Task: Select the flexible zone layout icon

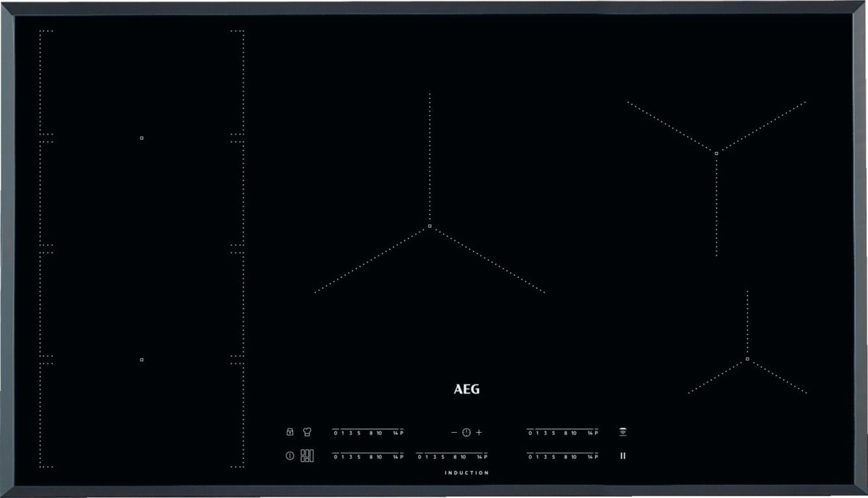Action: pyautogui.click(x=309, y=455)
